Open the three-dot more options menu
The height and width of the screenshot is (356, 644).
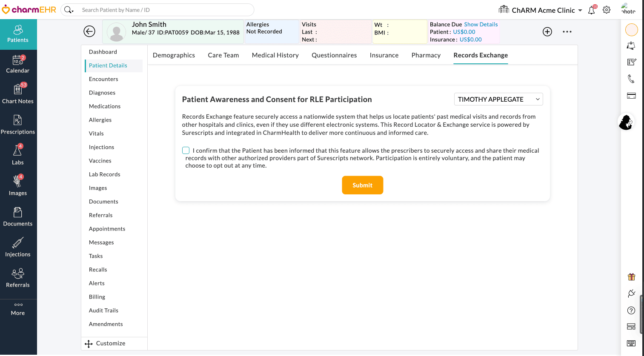click(567, 31)
